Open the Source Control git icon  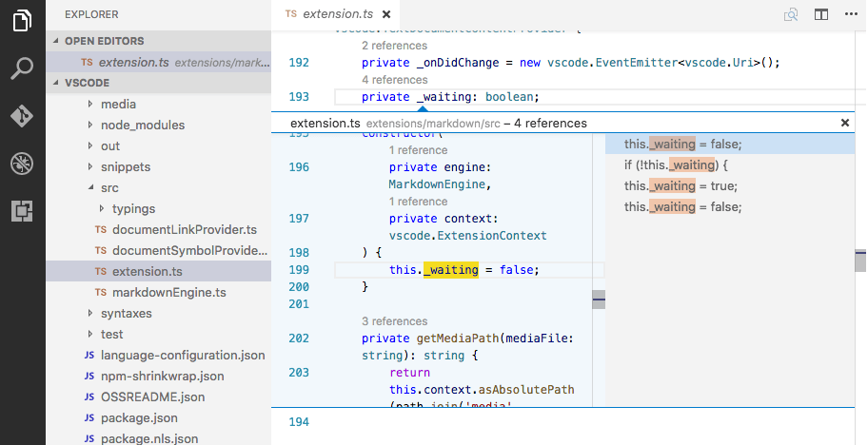[x=22, y=116]
